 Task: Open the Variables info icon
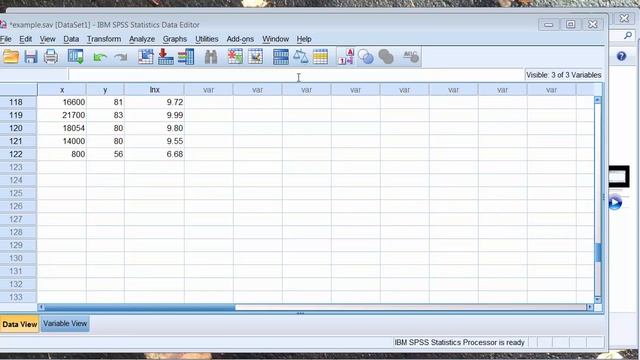click(186, 57)
